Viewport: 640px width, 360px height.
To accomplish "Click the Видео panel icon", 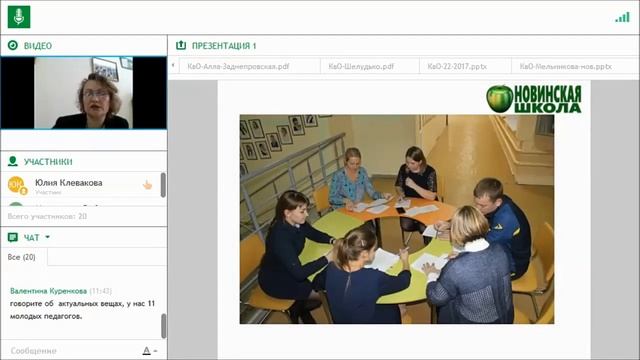I will pos(13,45).
